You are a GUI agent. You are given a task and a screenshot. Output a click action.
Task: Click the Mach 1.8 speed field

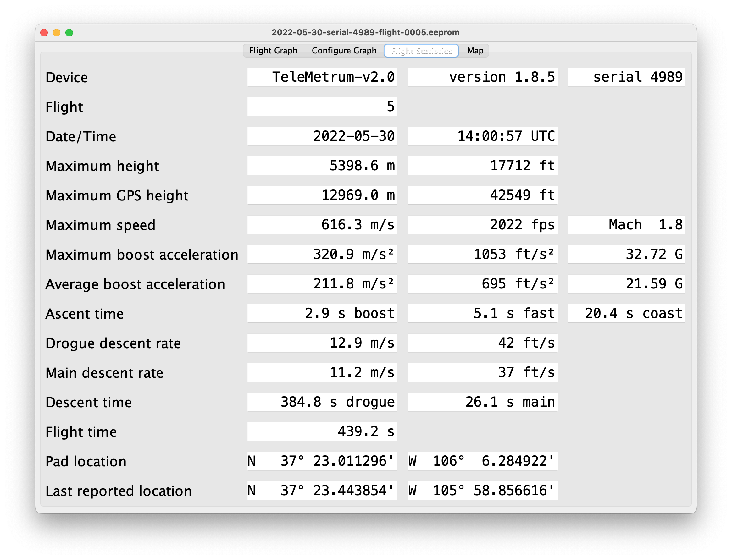[626, 225]
